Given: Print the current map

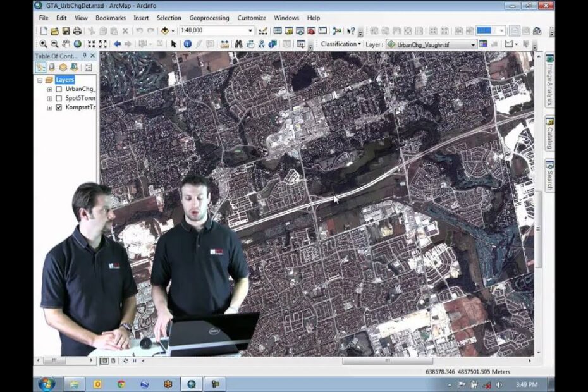Looking at the screenshot, I should (x=77, y=31).
